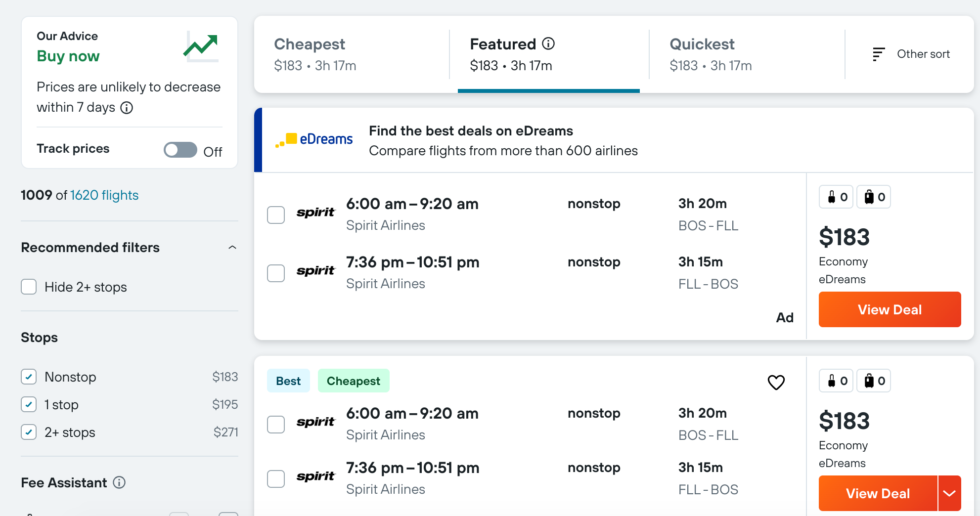980x516 pixels.
Task: Uncheck the 1 stop filter
Action: point(29,404)
